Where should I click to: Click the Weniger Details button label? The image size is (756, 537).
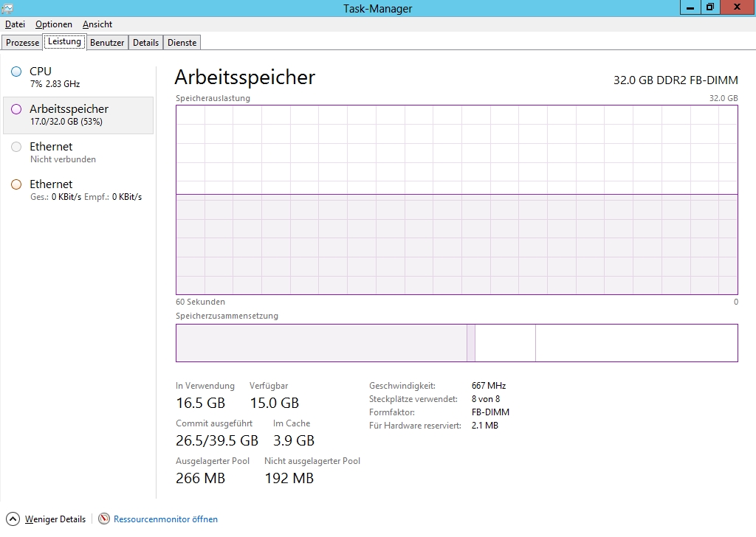point(55,519)
